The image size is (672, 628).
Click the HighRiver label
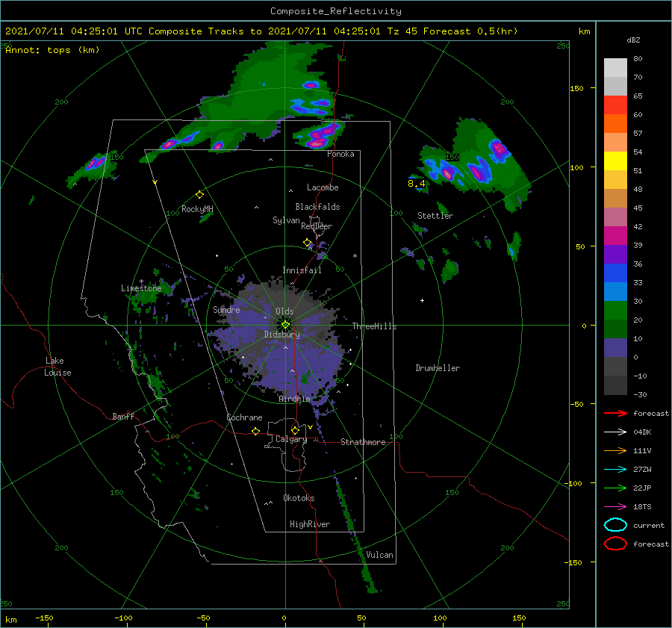(x=310, y=524)
